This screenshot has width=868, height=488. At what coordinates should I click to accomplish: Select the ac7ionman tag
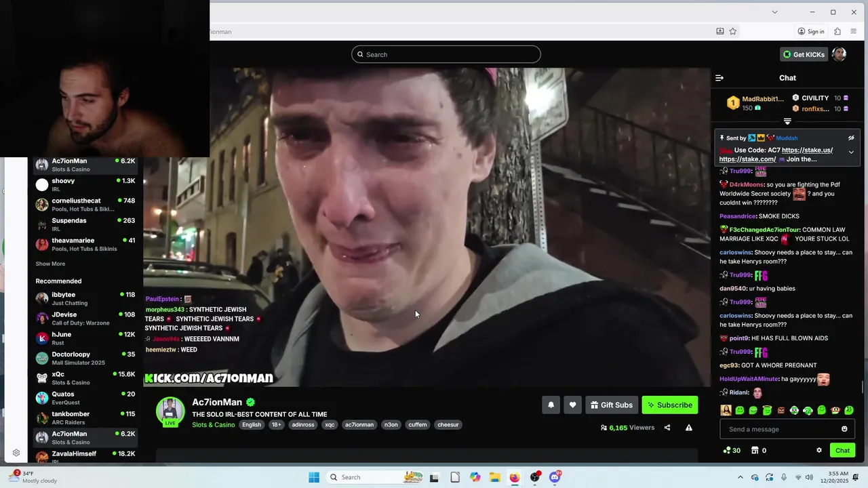click(x=359, y=425)
